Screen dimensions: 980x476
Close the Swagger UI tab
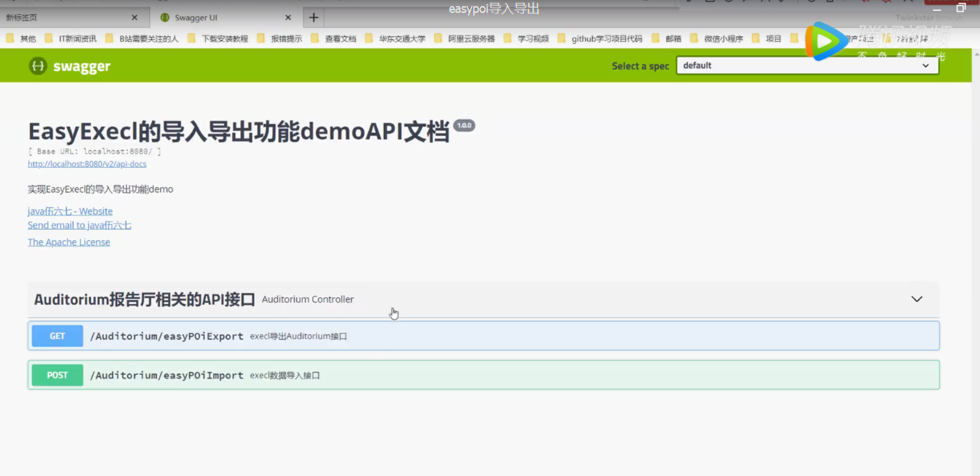(288, 18)
